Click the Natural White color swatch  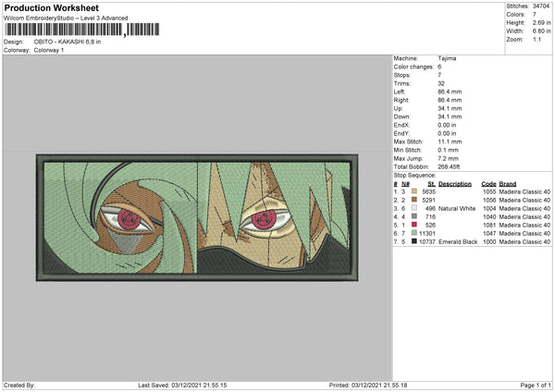414,208
